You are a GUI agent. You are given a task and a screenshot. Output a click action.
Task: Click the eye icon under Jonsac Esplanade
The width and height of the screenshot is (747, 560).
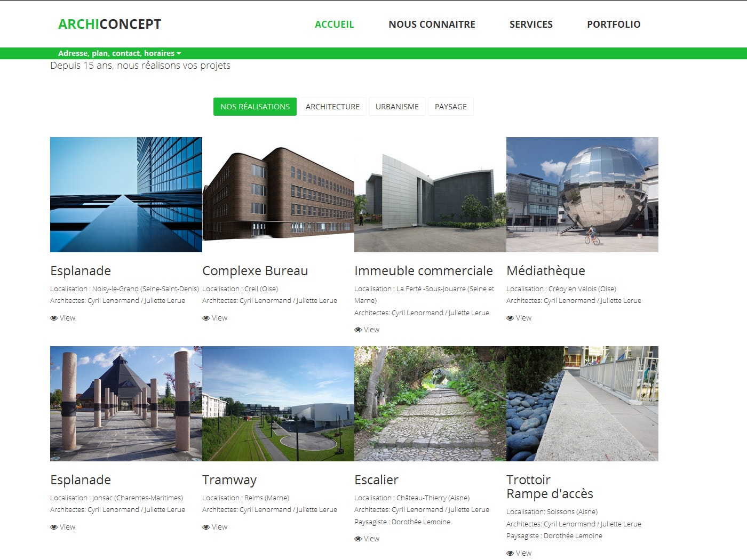click(x=54, y=527)
